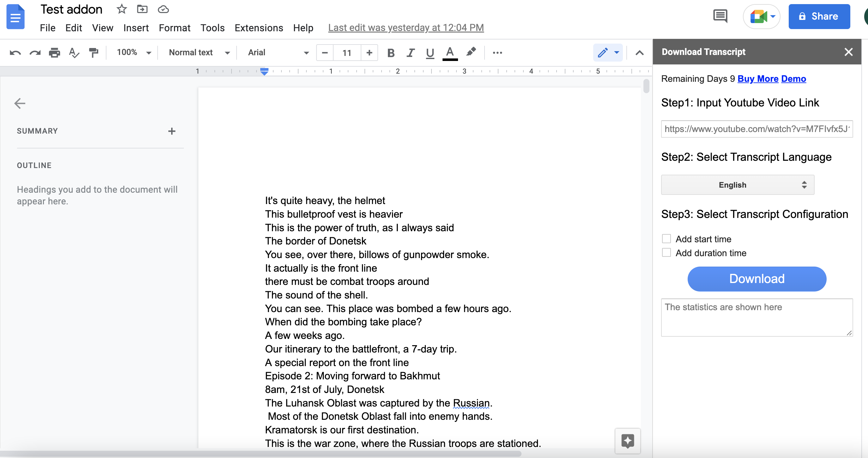Viewport: 868px width, 458px height.
Task: Open the Insert menu
Action: (x=136, y=27)
